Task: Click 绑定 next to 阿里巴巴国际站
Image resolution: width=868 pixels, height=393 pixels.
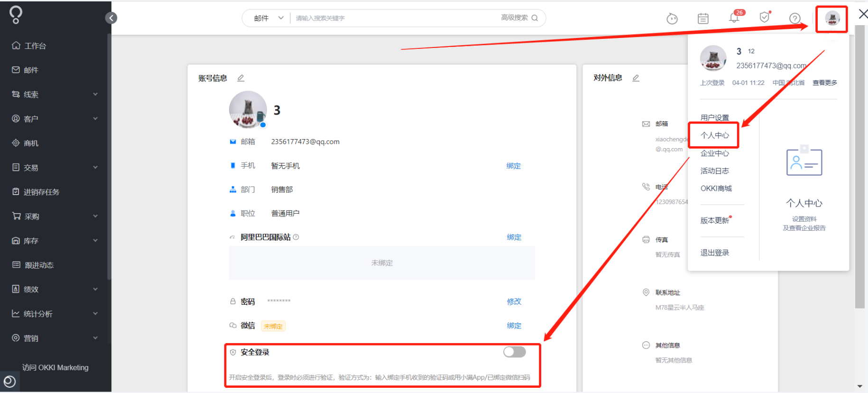Action: click(514, 237)
